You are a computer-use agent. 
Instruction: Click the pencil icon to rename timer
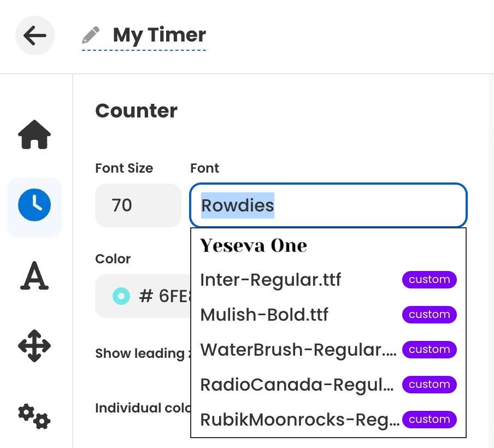point(92,34)
